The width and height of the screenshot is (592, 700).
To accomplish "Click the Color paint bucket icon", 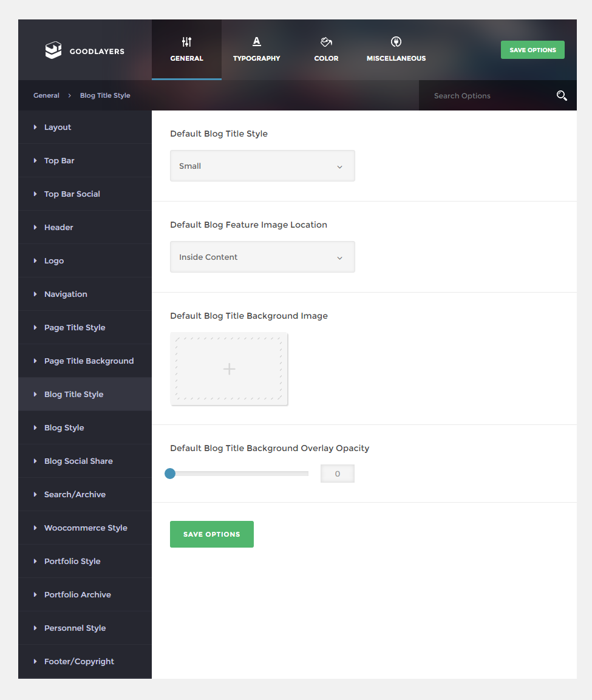I will coord(327,42).
